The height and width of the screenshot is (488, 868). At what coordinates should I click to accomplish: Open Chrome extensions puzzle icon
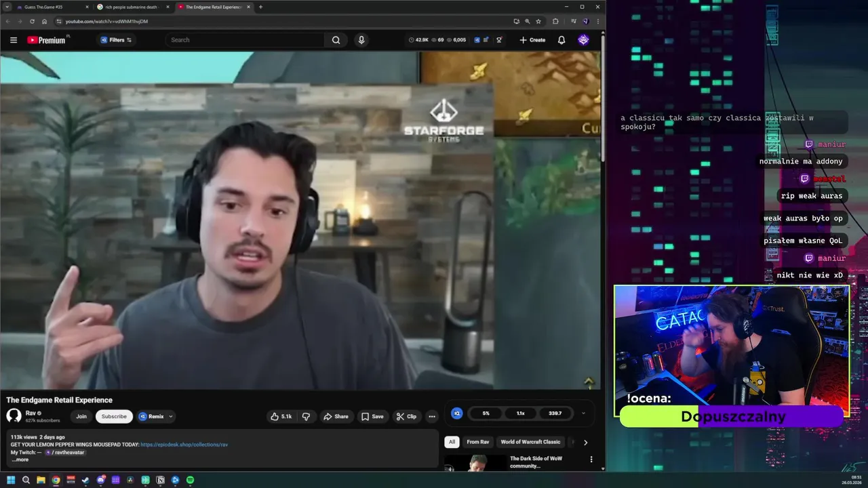pyautogui.click(x=555, y=21)
